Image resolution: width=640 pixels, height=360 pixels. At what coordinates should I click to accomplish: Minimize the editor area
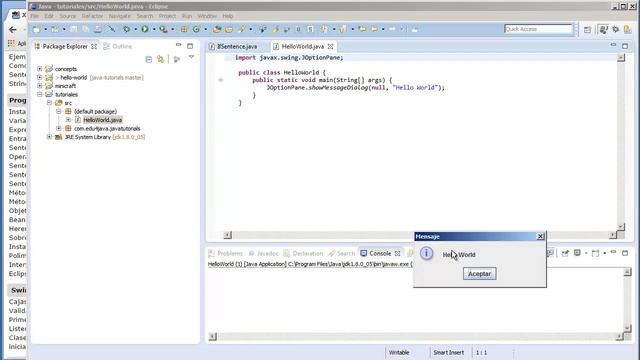point(613,45)
